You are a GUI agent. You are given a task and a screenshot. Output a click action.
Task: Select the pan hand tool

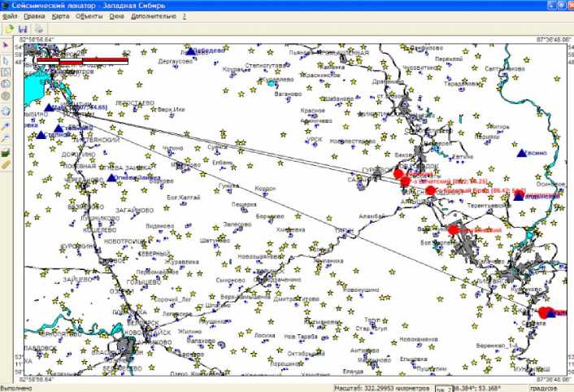(x=6, y=111)
